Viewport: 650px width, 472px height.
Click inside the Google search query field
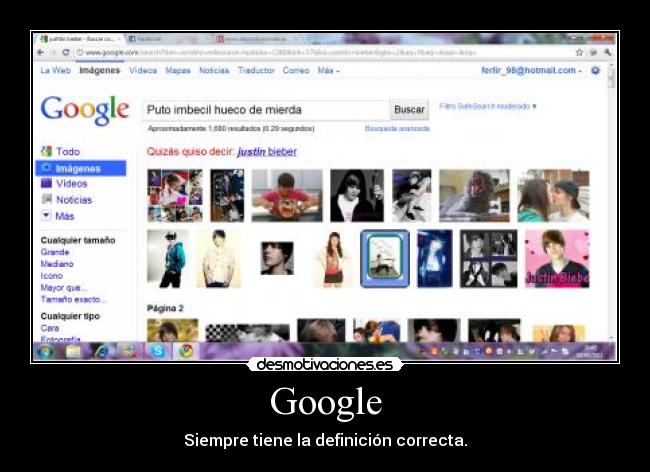click(x=266, y=110)
